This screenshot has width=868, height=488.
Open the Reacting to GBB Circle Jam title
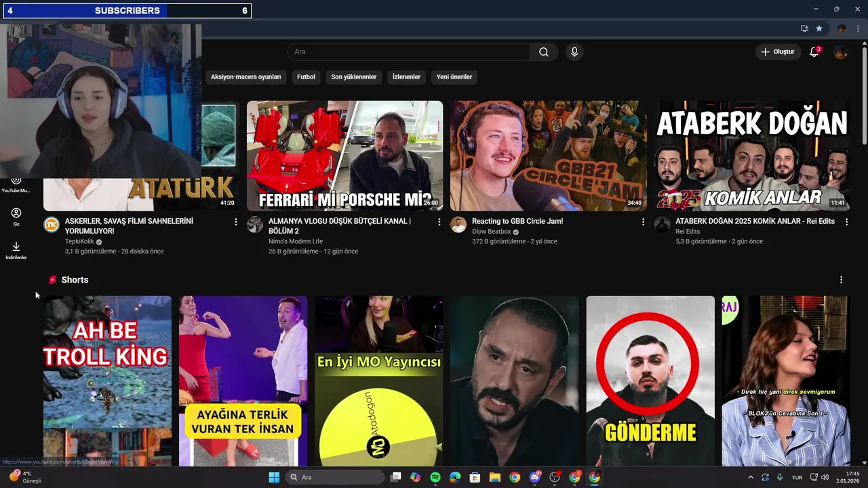tap(517, 221)
